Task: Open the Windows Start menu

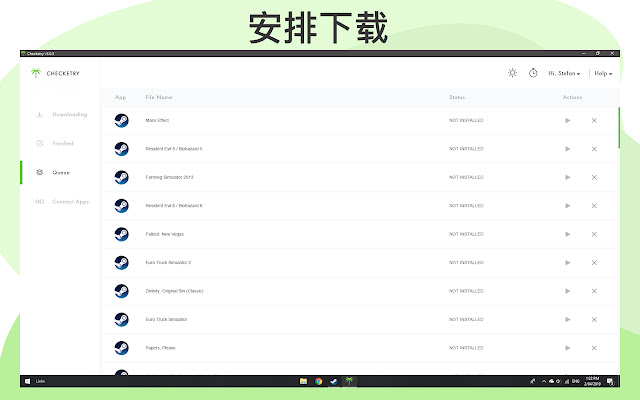Action: coord(27,381)
